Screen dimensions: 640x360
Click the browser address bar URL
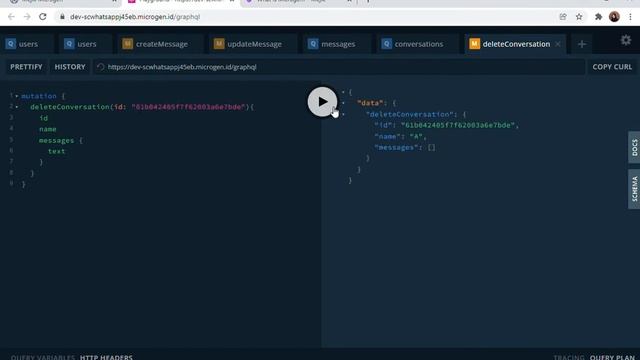pos(135,17)
